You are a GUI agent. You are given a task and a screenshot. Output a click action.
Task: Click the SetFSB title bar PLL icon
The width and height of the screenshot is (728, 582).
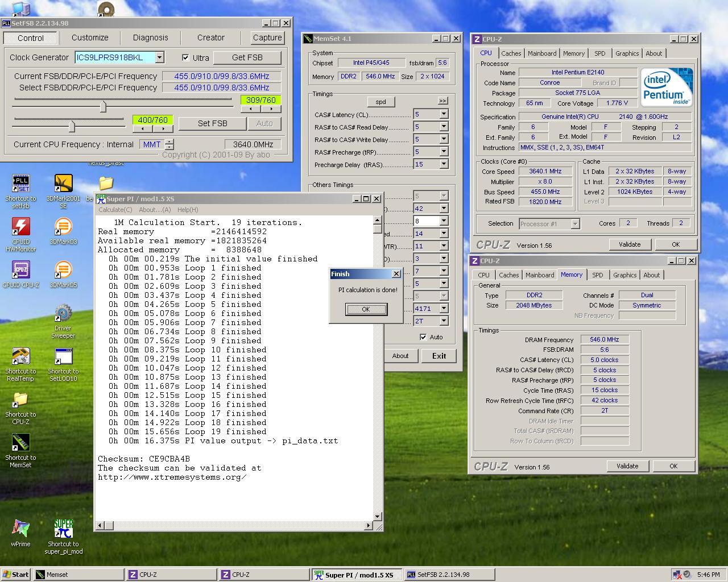pos(6,23)
